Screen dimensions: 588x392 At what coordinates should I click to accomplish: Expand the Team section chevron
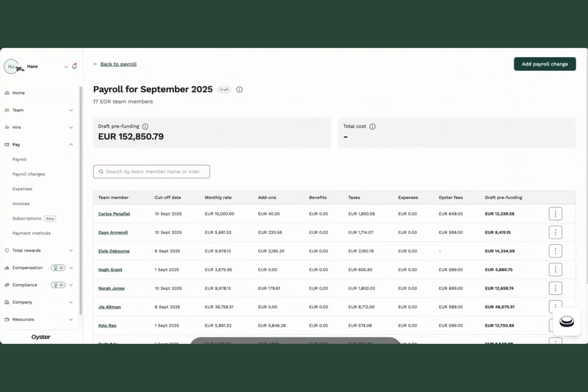coord(71,110)
